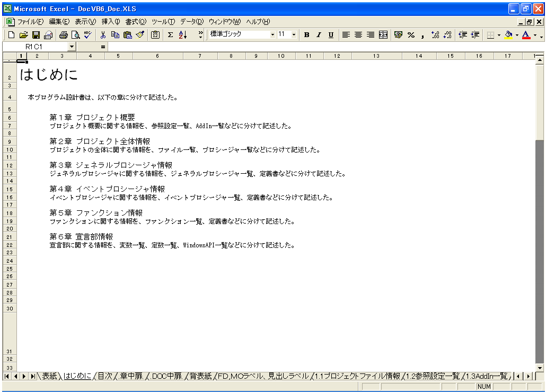Viewport: 546px width, 392px height.
Task: Open the font name dropdown
Action: (x=273, y=35)
